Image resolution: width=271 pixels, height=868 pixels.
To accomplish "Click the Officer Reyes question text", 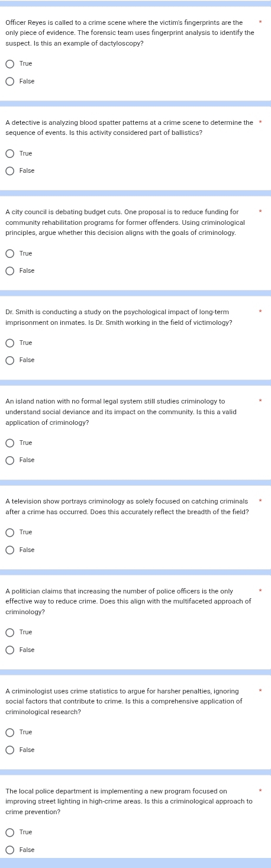I will (130, 33).
